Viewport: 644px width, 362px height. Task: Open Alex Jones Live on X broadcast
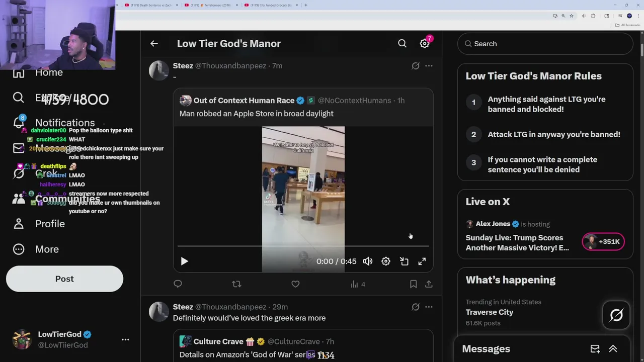[x=517, y=242]
